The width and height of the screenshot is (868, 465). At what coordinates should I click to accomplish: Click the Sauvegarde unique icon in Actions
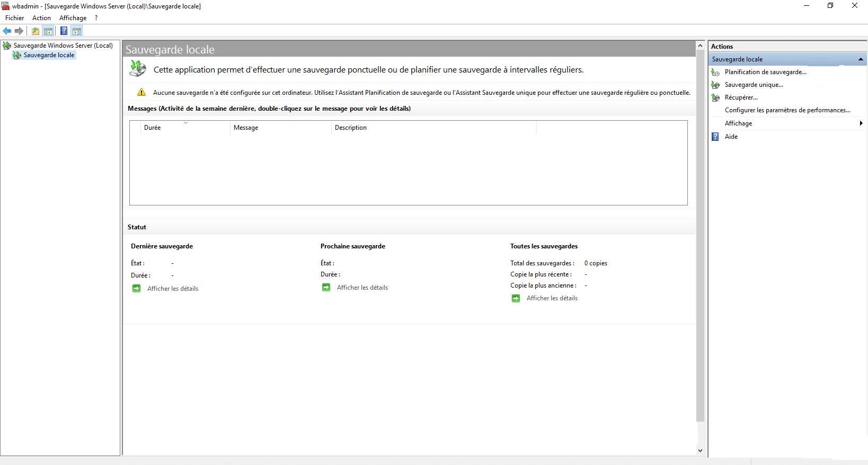tap(715, 85)
